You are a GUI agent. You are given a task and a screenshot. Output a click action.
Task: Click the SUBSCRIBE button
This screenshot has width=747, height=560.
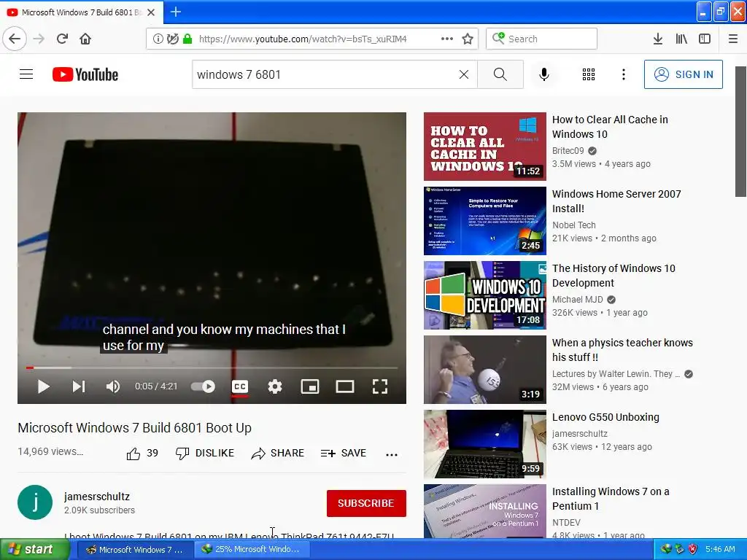[x=366, y=503]
